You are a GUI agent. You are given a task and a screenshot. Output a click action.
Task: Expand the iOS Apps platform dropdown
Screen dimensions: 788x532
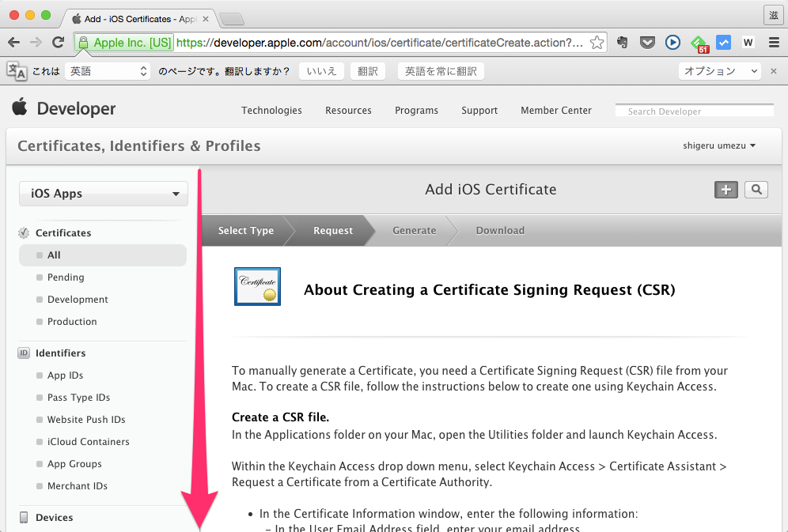pos(104,194)
